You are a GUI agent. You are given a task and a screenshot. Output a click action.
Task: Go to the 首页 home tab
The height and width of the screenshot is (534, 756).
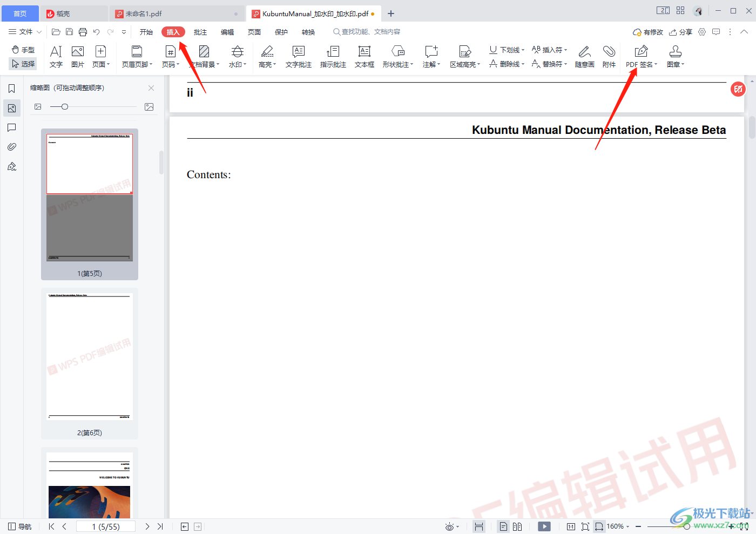(x=19, y=13)
